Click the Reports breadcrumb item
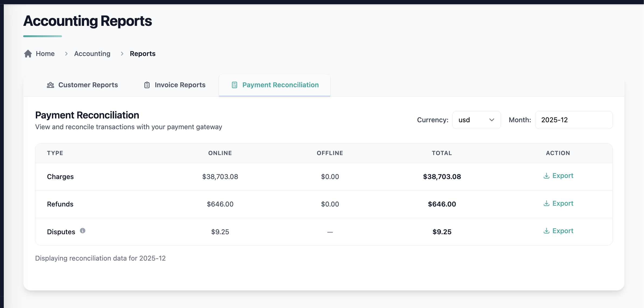 (143, 54)
